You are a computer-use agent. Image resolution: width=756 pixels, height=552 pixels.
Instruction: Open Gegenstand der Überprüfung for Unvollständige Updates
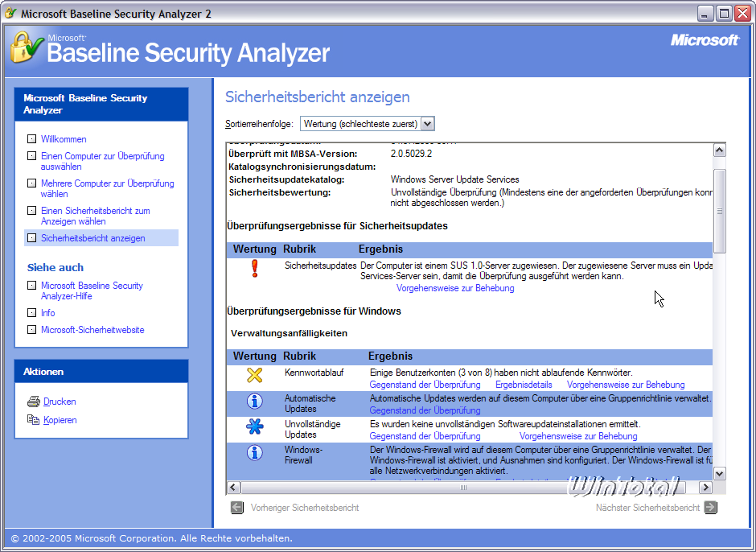pyautogui.click(x=425, y=436)
